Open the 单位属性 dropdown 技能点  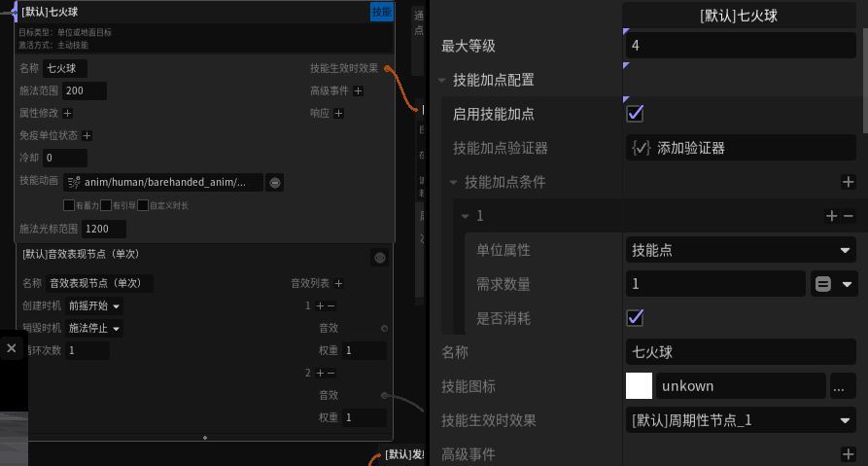[x=742, y=250]
